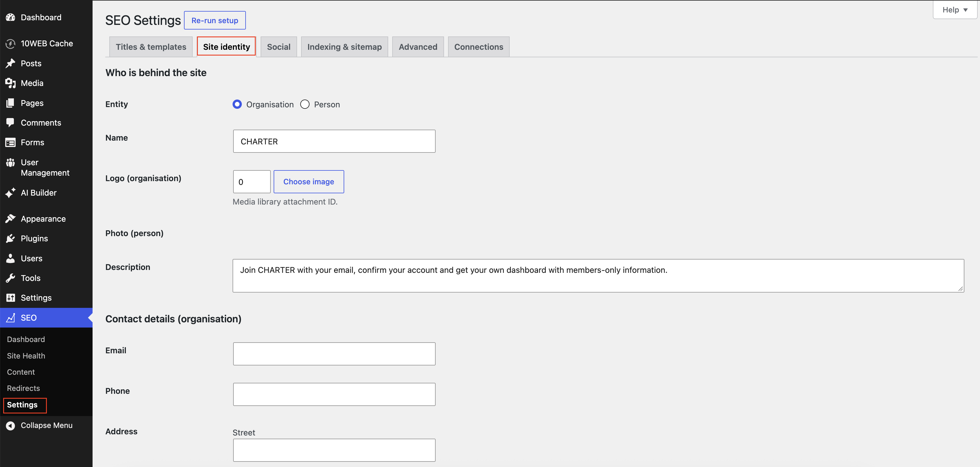Click the Email input field
This screenshot has height=467, width=980.
pyautogui.click(x=334, y=354)
